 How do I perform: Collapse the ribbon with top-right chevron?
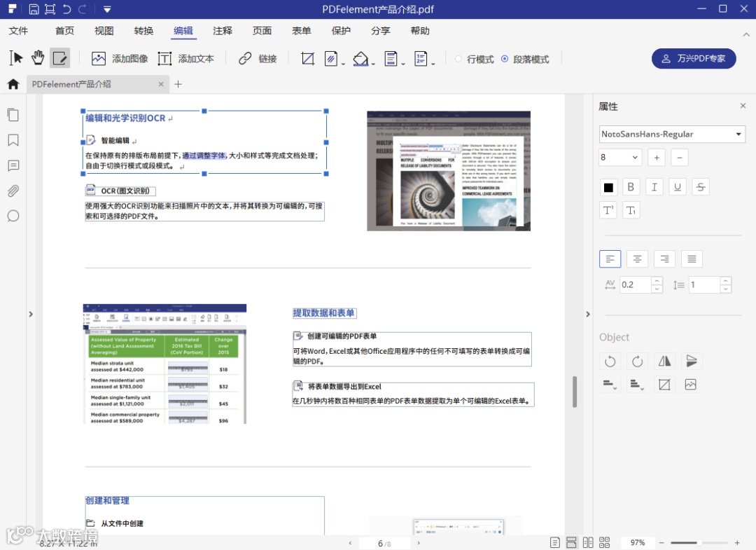coord(746,35)
